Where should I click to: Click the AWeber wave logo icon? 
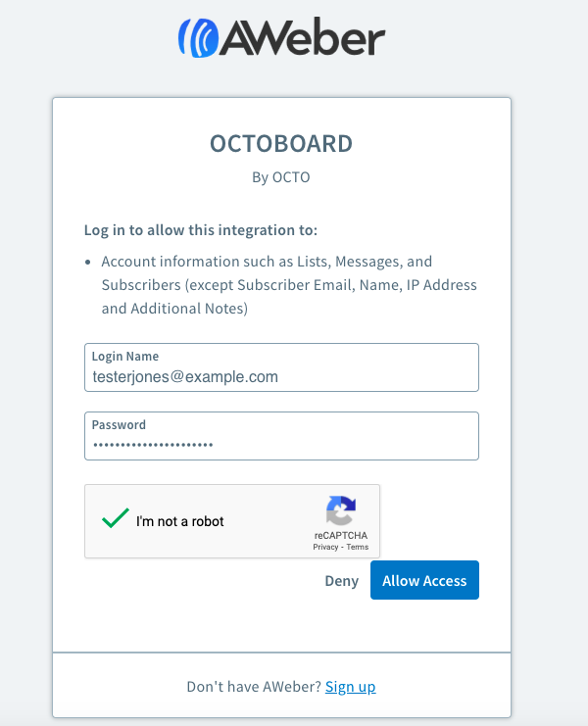pyautogui.click(x=199, y=38)
